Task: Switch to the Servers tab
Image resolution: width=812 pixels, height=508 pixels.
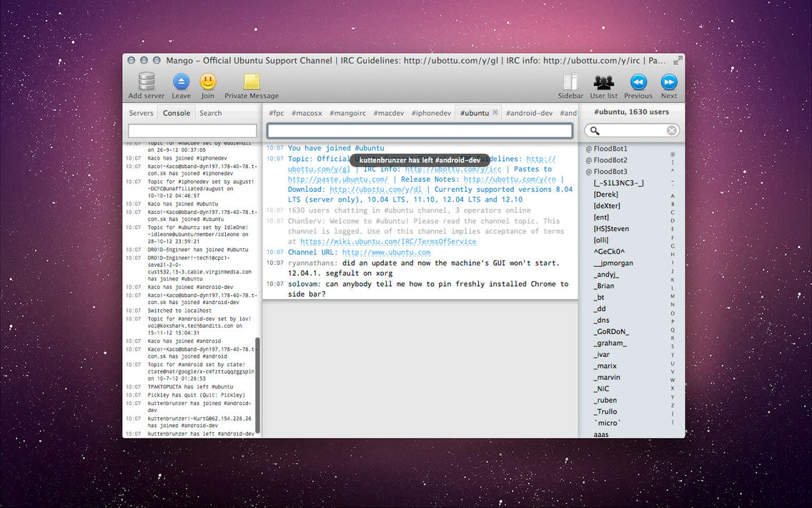Action: tap(141, 113)
